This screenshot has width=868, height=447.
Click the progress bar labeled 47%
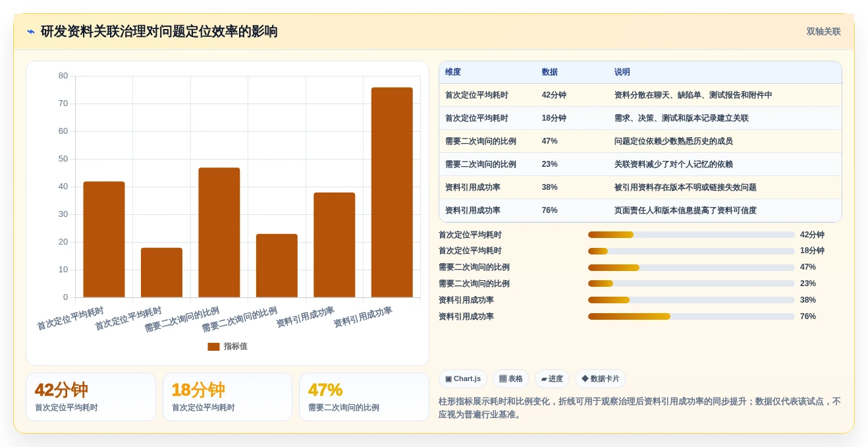coord(692,268)
